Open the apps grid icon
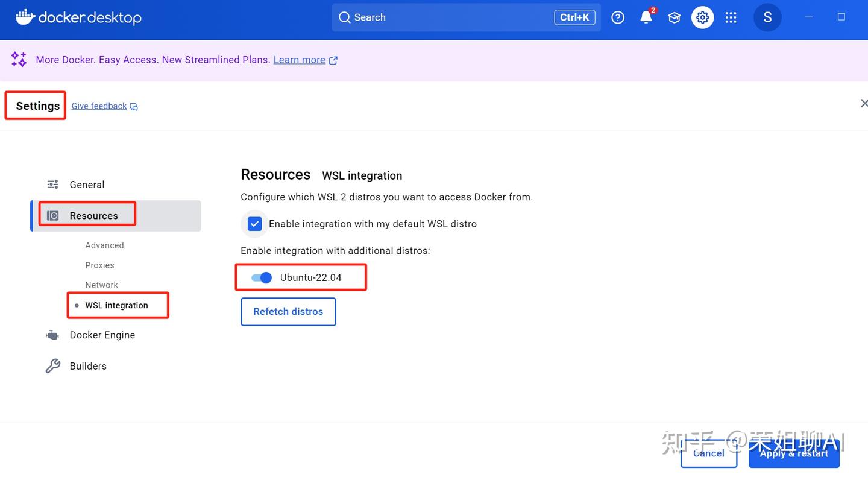The height and width of the screenshot is (477, 868). [x=731, y=17]
